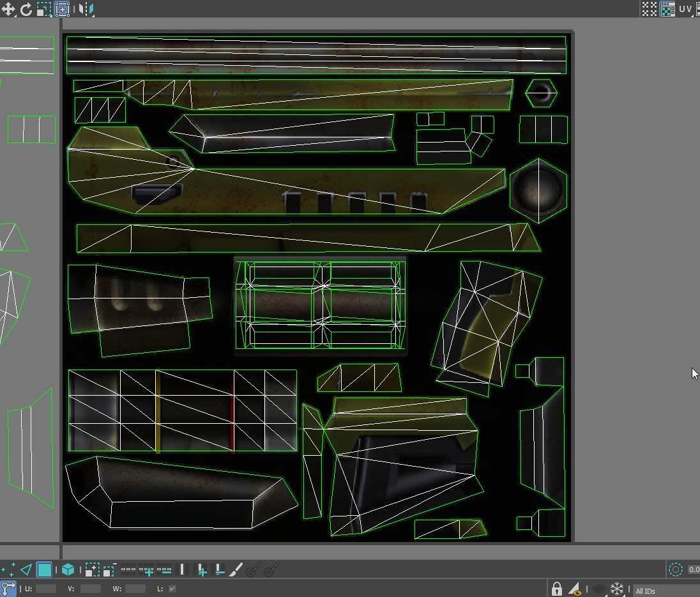Select the Move tool in top toolbar

(x=8, y=9)
